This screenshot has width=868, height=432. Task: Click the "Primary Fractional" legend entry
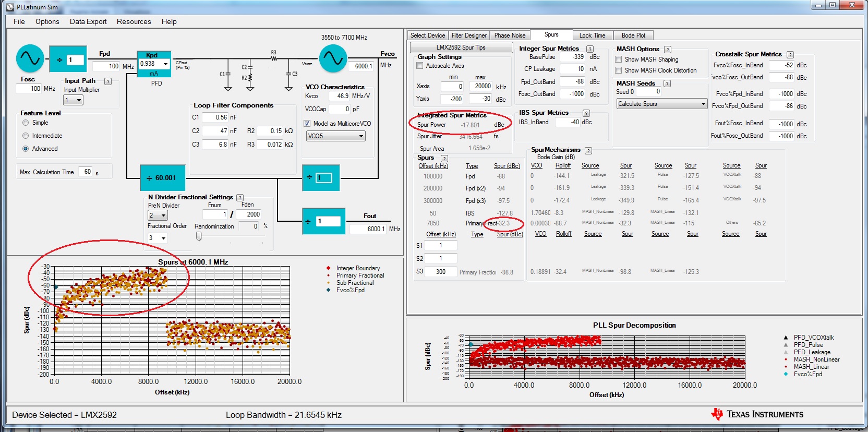[360, 275]
